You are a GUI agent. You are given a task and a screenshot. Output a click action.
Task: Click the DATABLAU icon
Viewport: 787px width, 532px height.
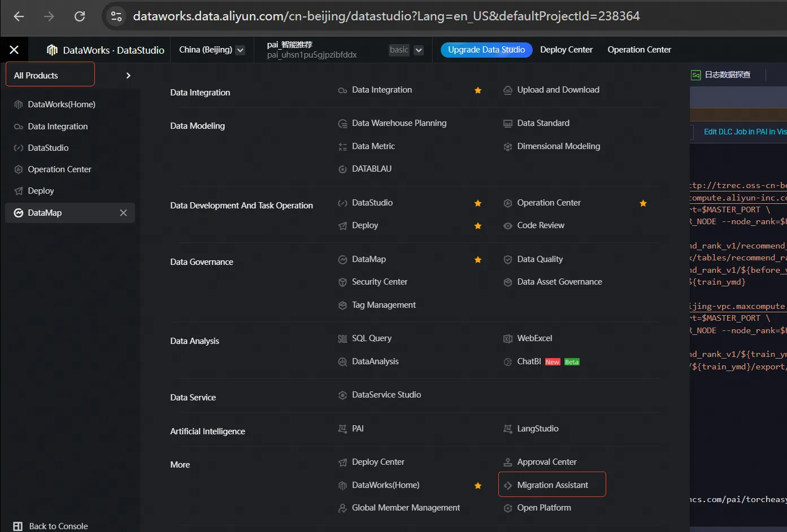click(x=342, y=169)
